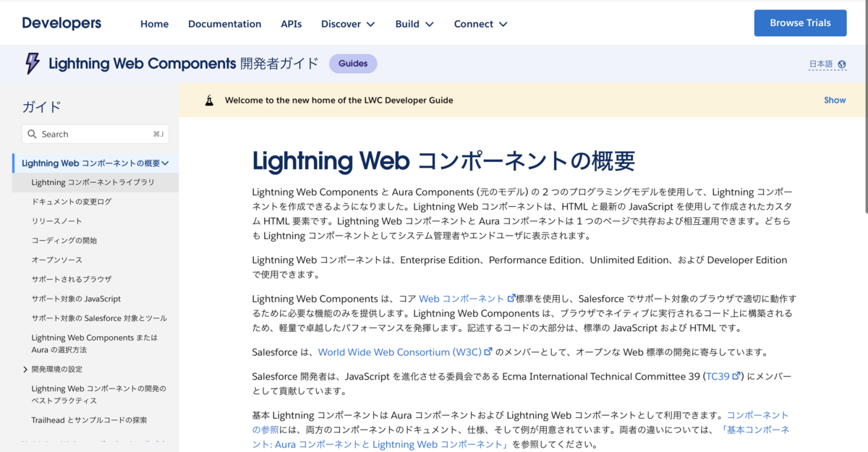Click external-link icon after W3C link

click(x=488, y=352)
